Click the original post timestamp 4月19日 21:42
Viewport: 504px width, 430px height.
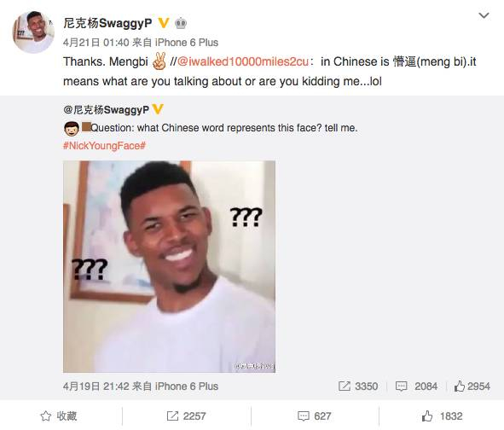click(x=96, y=386)
